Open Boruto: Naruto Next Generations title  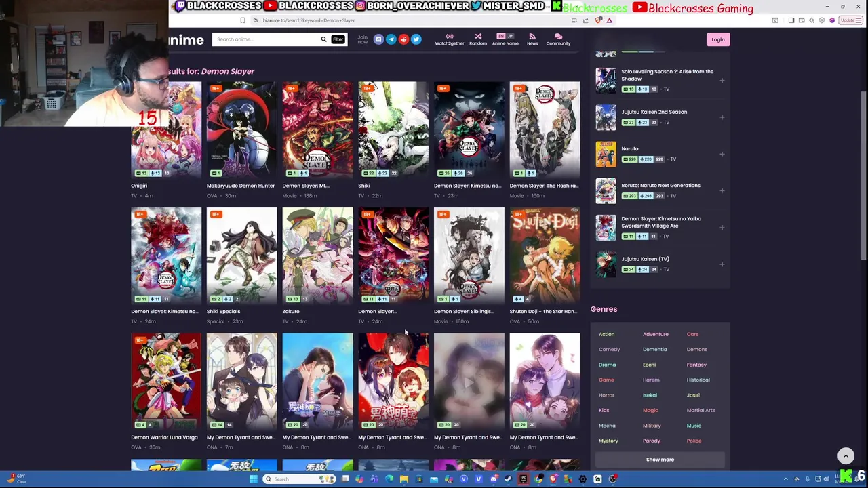tap(660, 185)
